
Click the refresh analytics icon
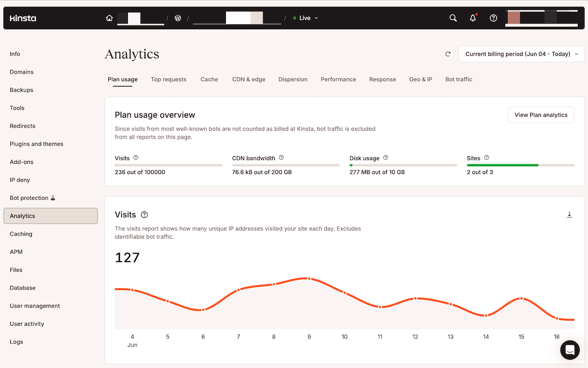tap(448, 54)
